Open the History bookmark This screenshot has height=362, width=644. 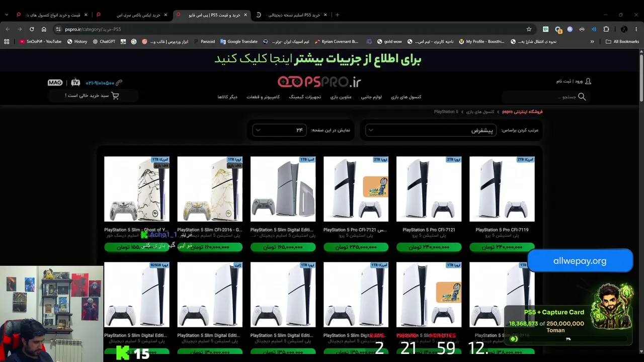(77, 42)
